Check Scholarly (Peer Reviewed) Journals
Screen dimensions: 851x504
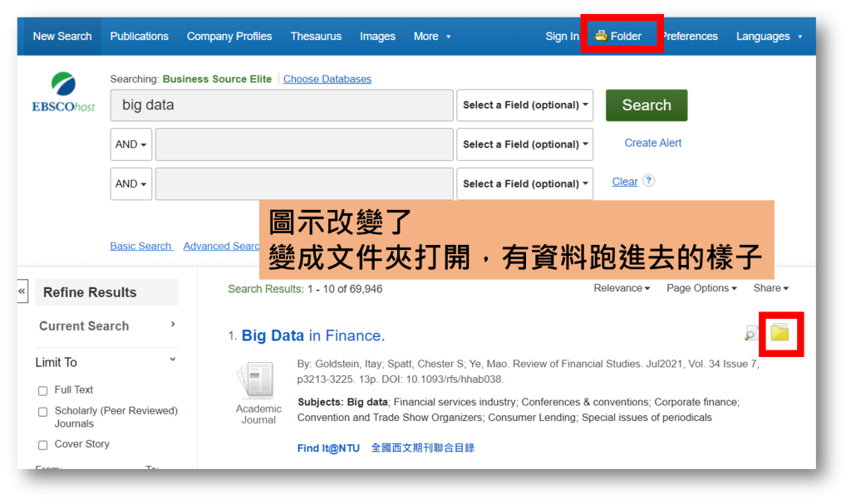[43, 412]
